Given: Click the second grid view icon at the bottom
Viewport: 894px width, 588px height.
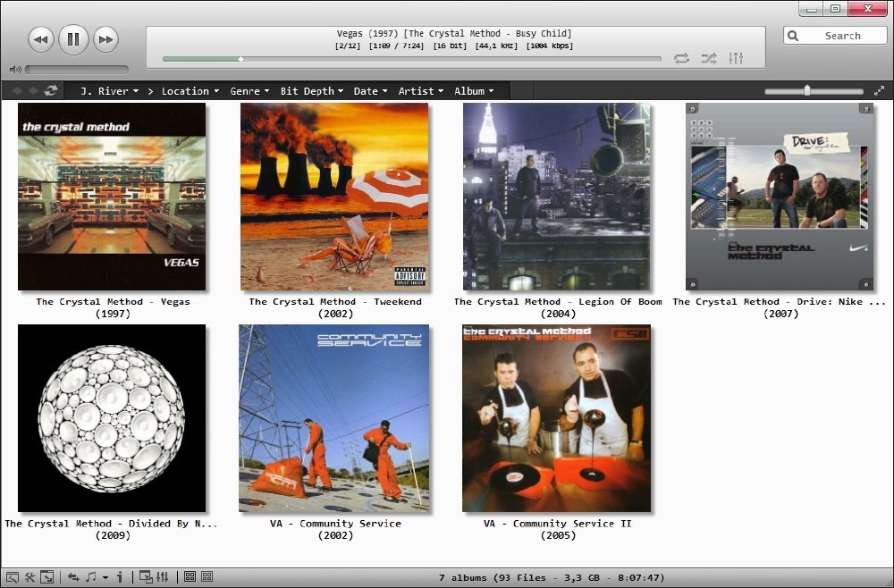Looking at the screenshot, I should pos(207,576).
